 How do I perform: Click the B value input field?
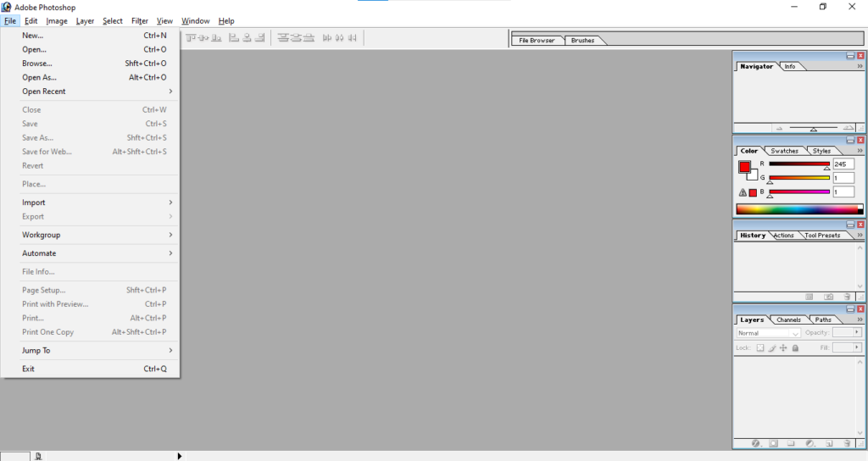coord(843,192)
